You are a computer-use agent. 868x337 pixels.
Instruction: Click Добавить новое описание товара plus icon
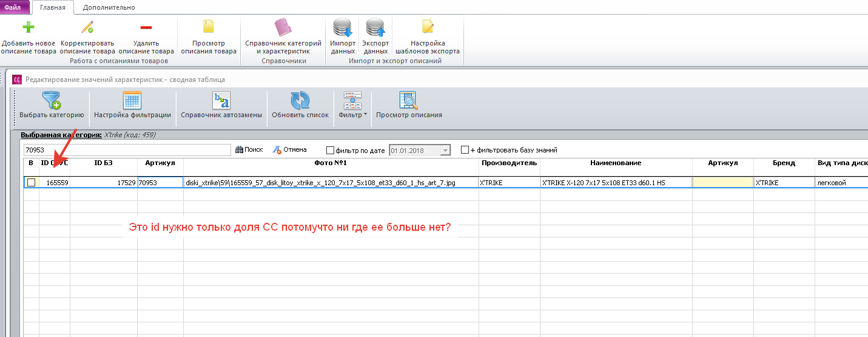29,28
